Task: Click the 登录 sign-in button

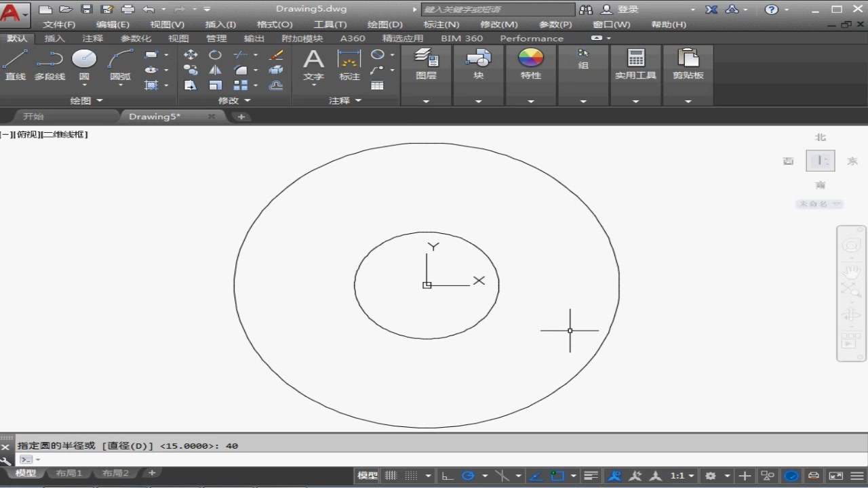Action: pos(628,9)
